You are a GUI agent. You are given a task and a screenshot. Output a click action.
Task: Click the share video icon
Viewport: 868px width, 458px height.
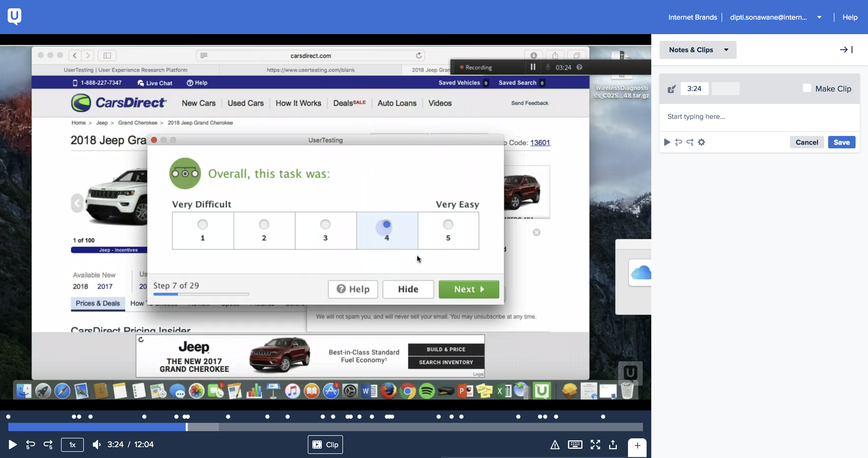click(x=613, y=445)
